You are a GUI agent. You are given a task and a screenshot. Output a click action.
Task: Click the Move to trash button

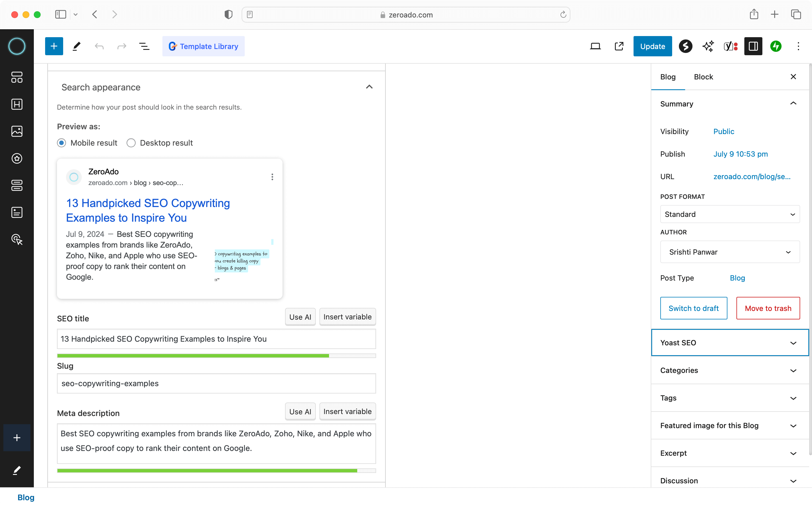(767, 308)
